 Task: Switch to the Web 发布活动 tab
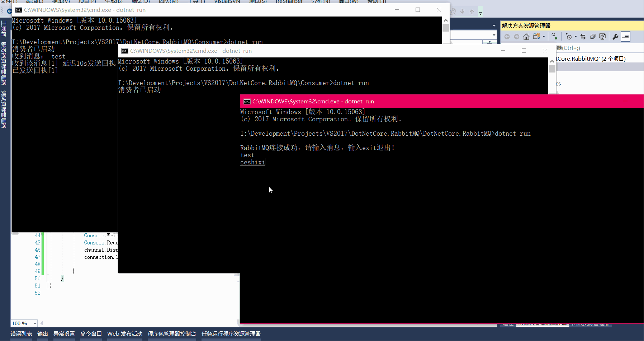tap(125, 334)
